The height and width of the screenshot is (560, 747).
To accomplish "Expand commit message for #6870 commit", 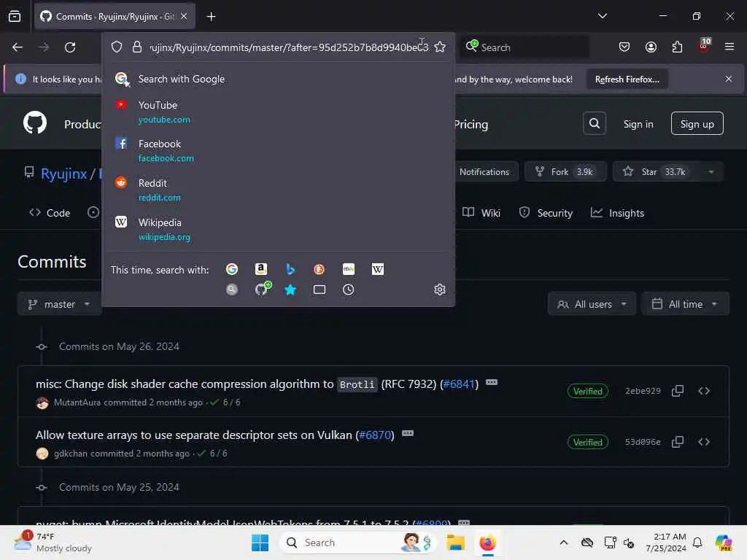I will [x=408, y=433].
